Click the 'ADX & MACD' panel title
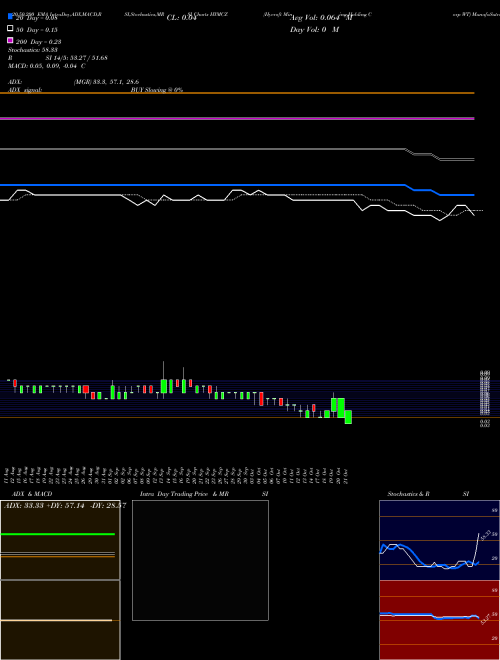Image resolution: width=500 pixels, height=660 pixels. (x=32, y=494)
